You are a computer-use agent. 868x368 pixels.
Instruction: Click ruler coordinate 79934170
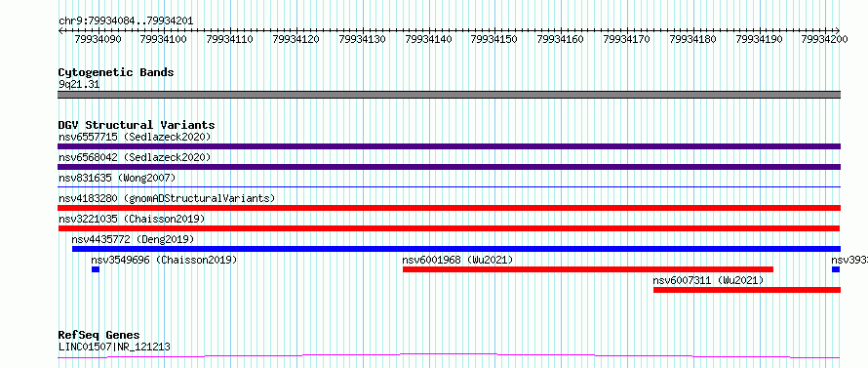626,39
